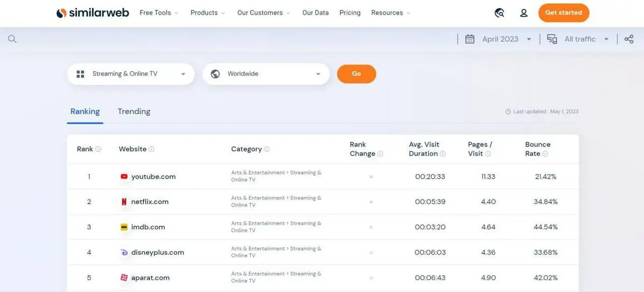Click the Last updated : May 1, 2023 text

click(x=546, y=112)
